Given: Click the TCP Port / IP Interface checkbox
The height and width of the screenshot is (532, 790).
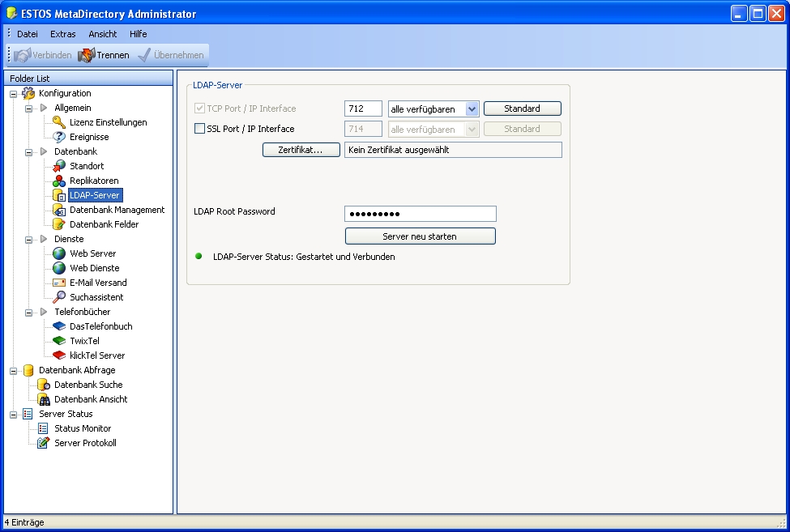Looking at the screenshot, I should point(199,109).
